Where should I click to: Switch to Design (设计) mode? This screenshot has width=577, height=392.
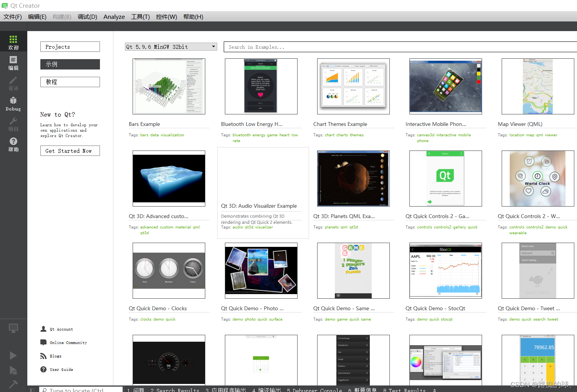click(13, 83)
